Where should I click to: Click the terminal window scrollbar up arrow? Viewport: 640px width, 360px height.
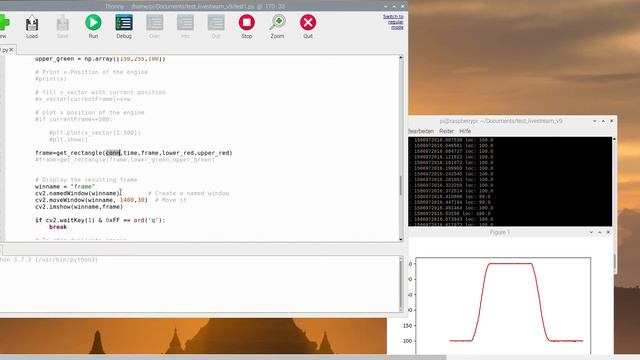614,139
